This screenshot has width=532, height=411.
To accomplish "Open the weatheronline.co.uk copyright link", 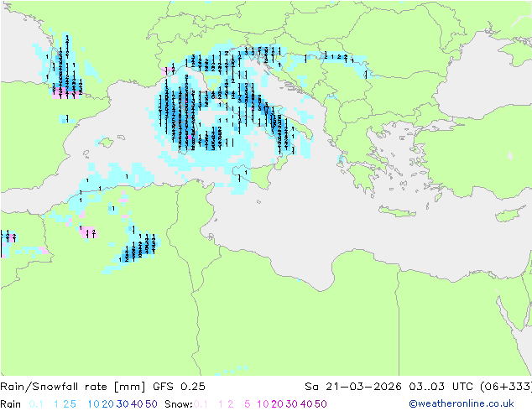I will coord(462,403).
